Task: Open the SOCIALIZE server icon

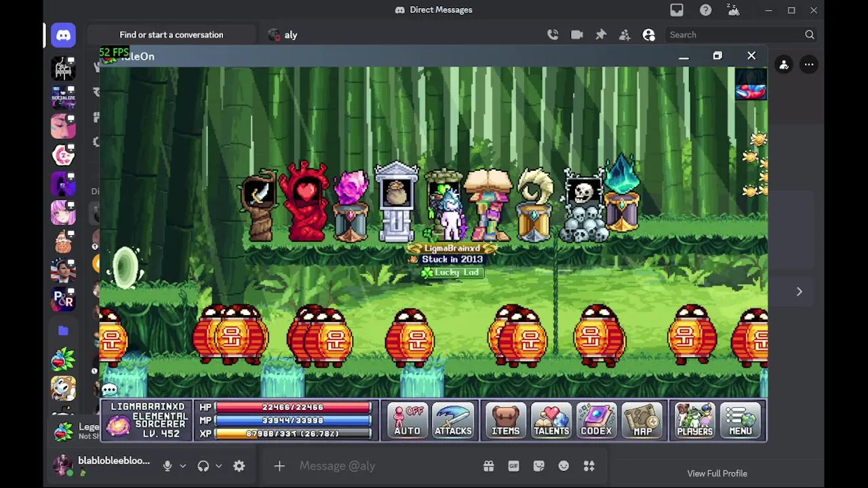Action: tap(63, 97)
